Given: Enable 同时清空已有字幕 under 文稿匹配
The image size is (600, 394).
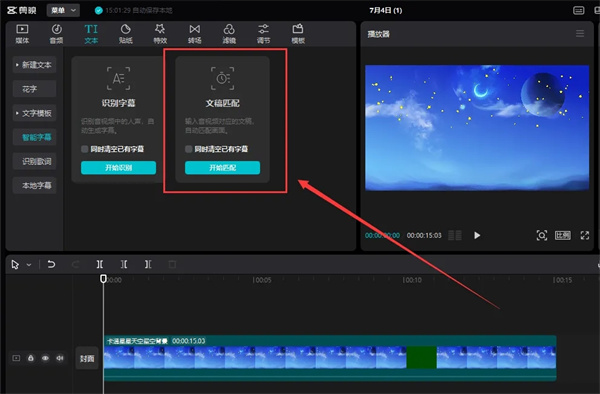Looking at the screenshot, I should (x=189, y=149).
